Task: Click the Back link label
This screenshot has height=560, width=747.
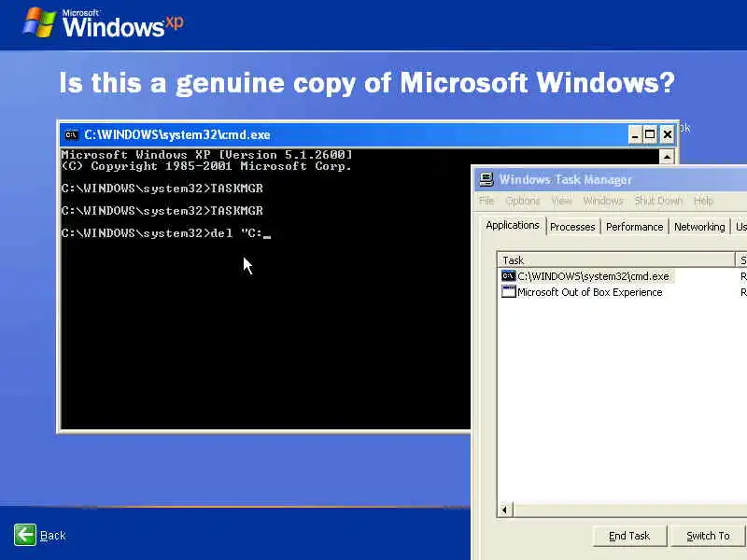Action: click(x=53, y=536)
